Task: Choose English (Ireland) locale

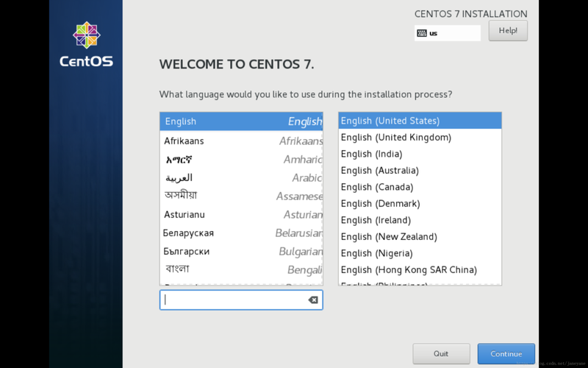Action: click(x=420, y=219)
